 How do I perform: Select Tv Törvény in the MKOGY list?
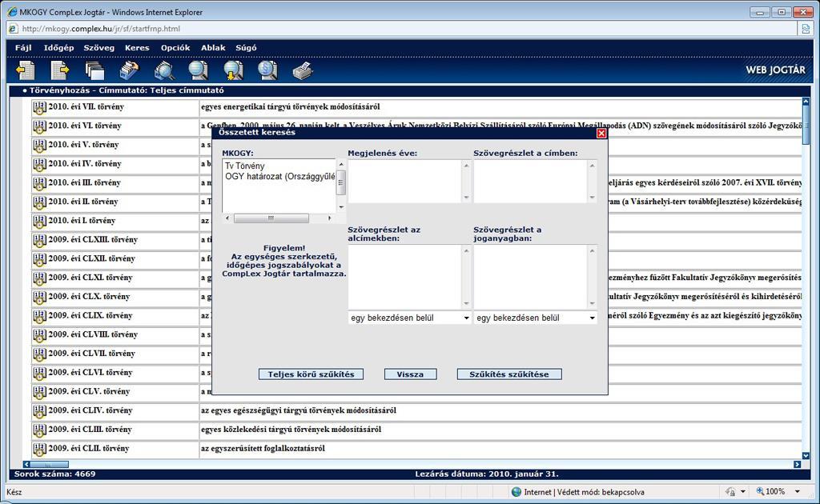pyautogui.click(x=245, y=166)
